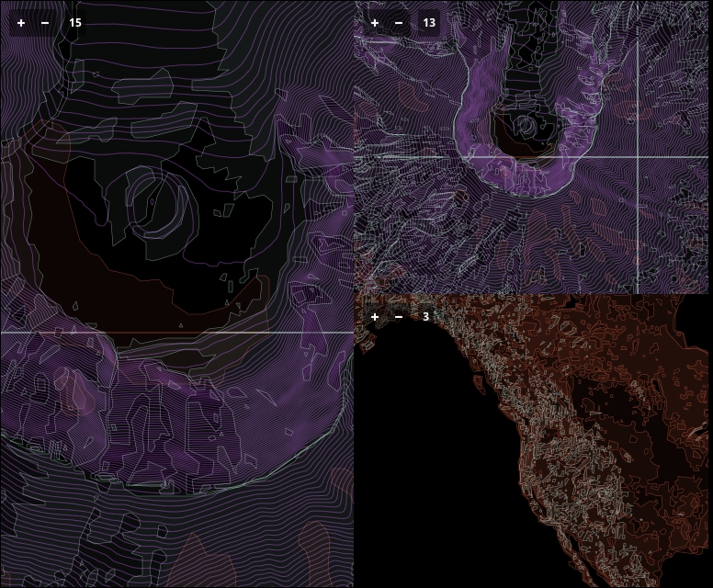Screen dimensions: 713x588
Task: Click the plus icon on the top-right map
Action: [375, 22]
